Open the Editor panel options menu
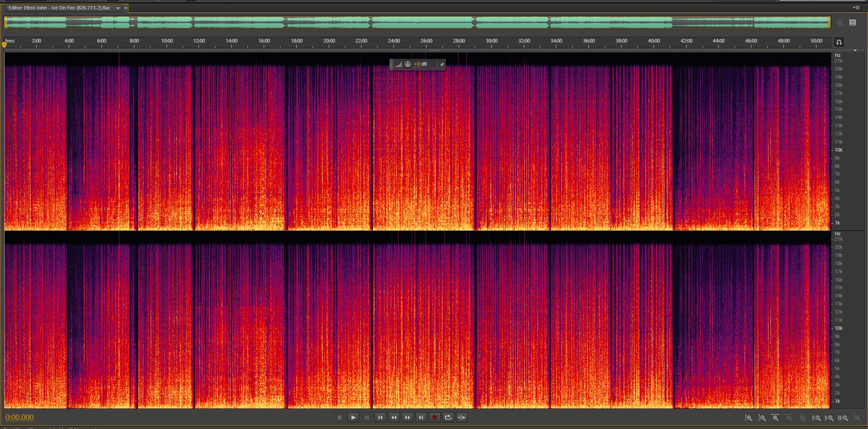868x429 pixels. [856, 8]
